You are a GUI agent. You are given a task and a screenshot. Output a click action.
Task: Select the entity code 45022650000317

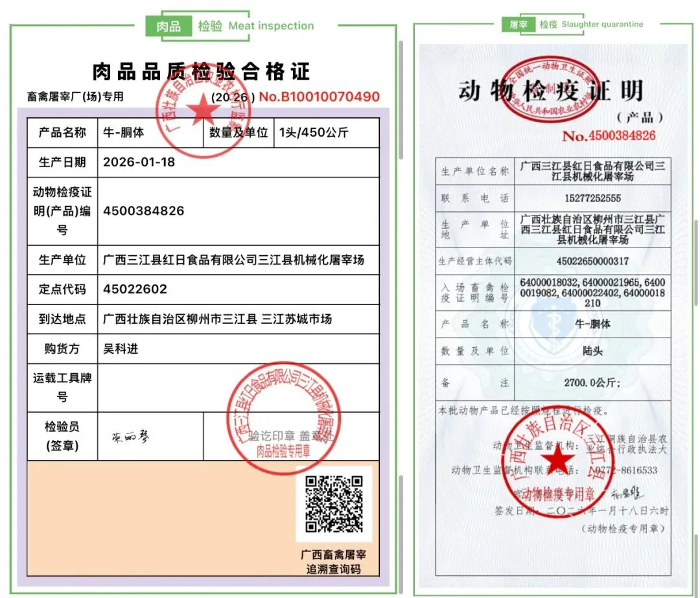pyautogui.click(x=592, y=261)
